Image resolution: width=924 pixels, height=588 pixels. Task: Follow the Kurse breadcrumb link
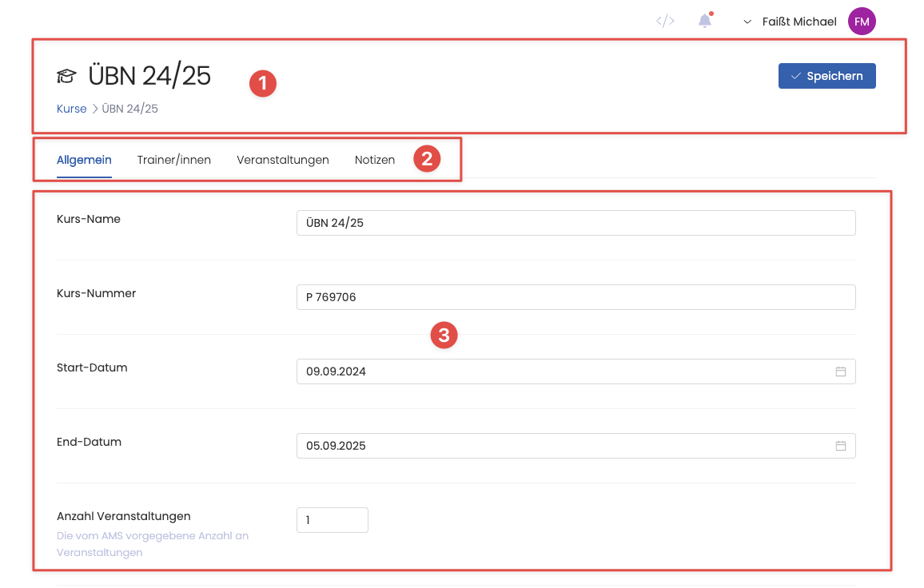tap(72, 109)
